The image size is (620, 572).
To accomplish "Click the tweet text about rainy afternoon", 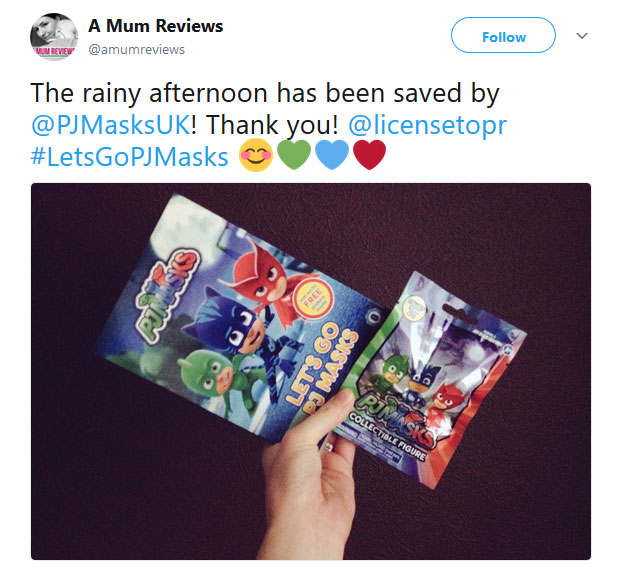I will click(265, 93).
